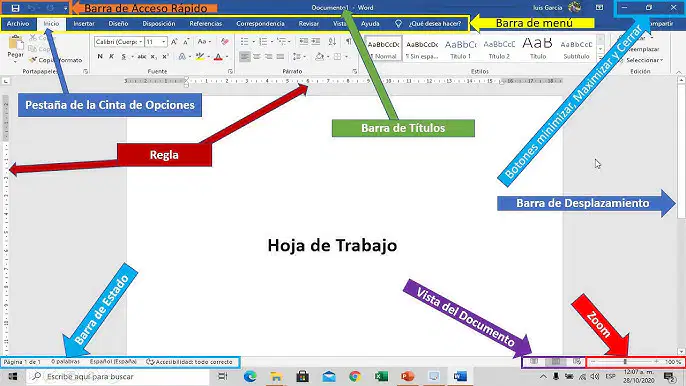The image size is (686, 386).
Task: Click the Clear All Formatting eraser icon
Action: click(225, 42)
